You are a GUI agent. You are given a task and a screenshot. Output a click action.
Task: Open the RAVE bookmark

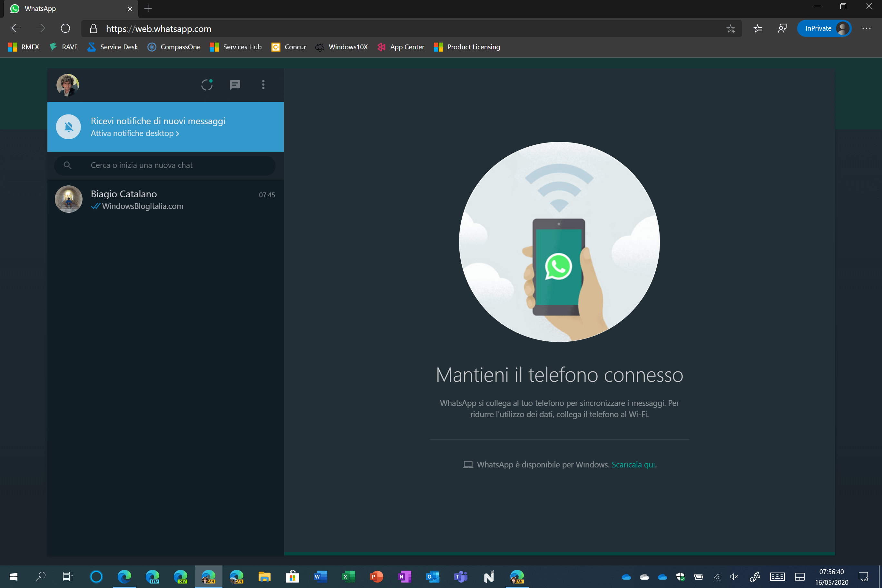click(x=64, y=47)
